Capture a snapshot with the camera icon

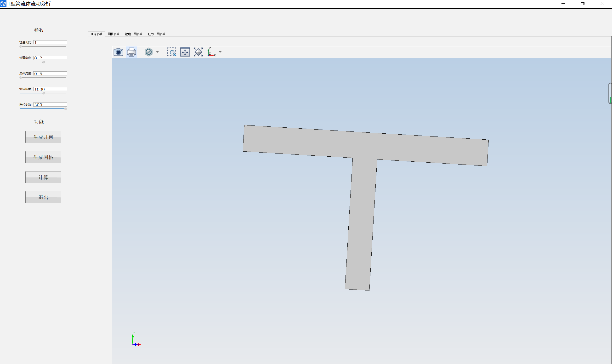[x=118, y=52]
